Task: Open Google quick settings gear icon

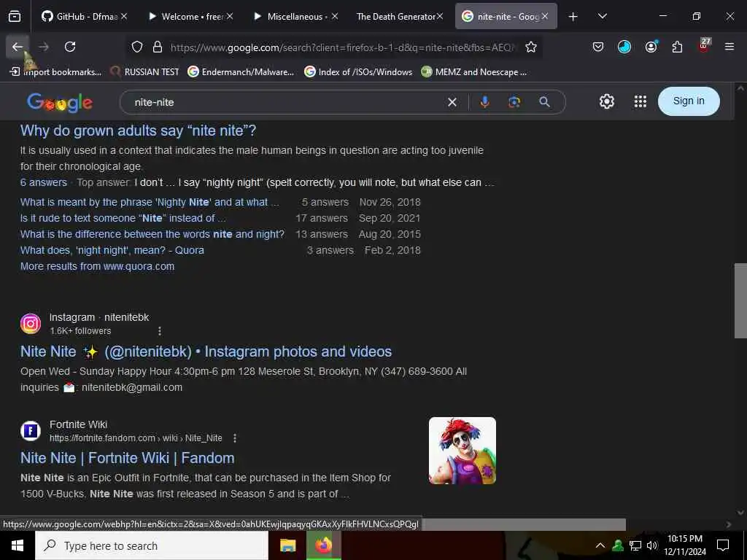Action: (x=606, y=101)
